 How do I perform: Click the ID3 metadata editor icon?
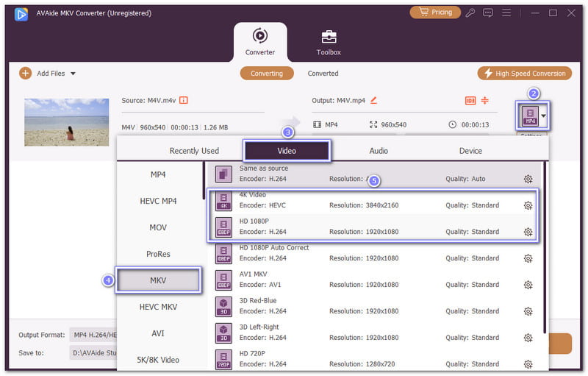[470, 100]
